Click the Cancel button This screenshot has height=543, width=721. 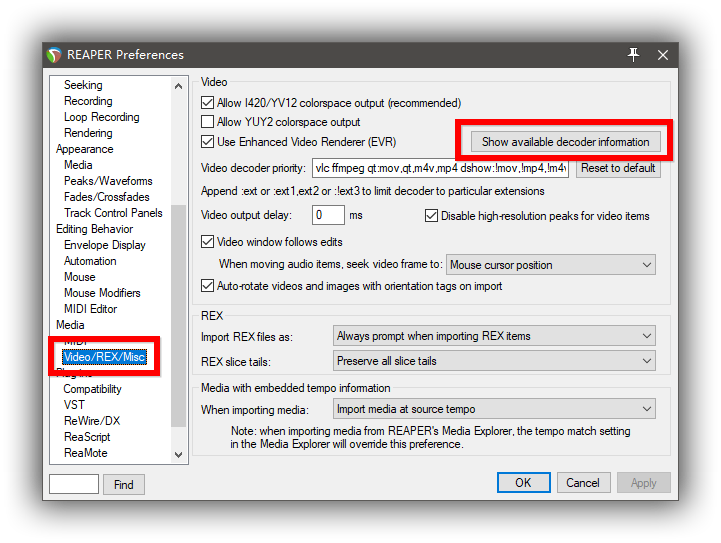(583, 483)
